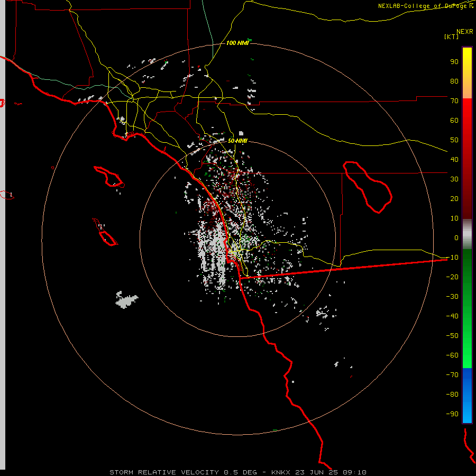Click the -10 value on velocity scale
This screenshot has width=476, height=476.
point(452,258)
